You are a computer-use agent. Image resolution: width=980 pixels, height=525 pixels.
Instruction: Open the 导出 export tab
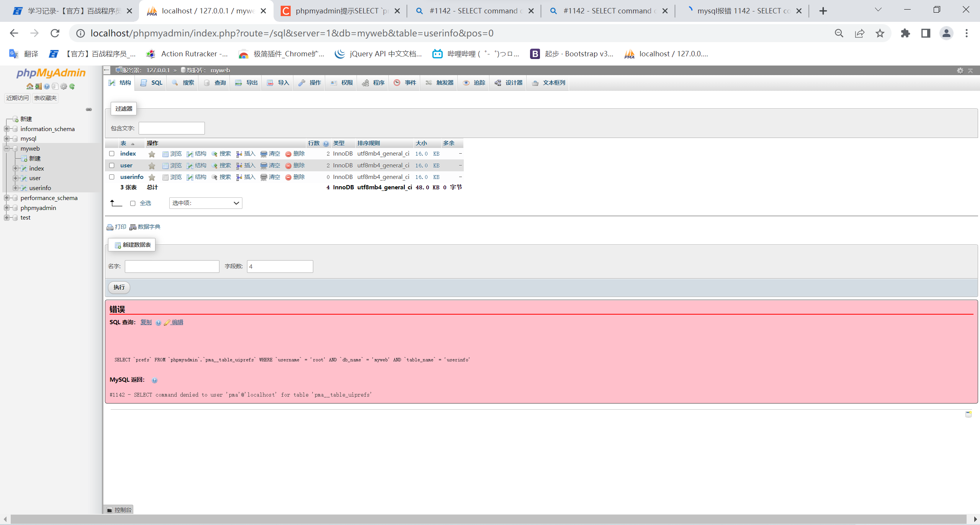(x=246, y=83)
